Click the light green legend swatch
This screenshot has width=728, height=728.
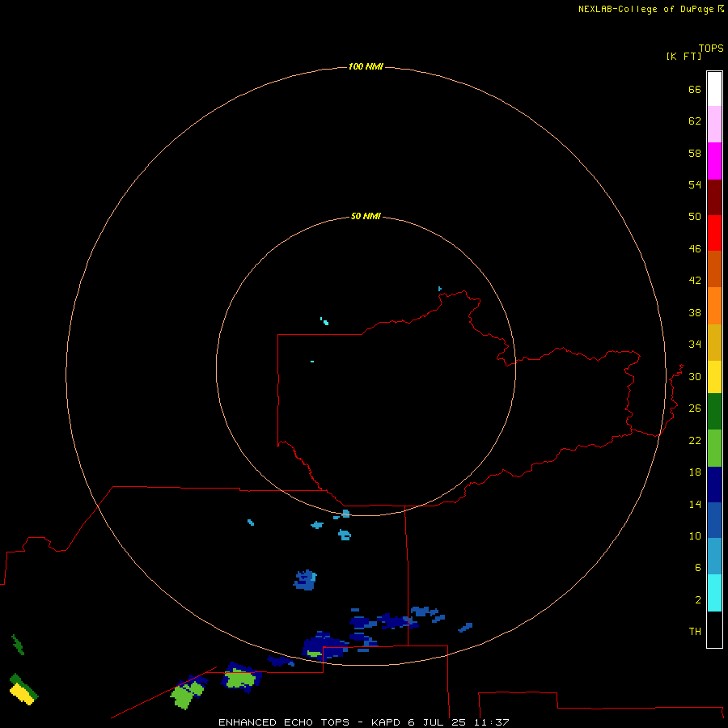pyautogui.click(x=714, y=448)
